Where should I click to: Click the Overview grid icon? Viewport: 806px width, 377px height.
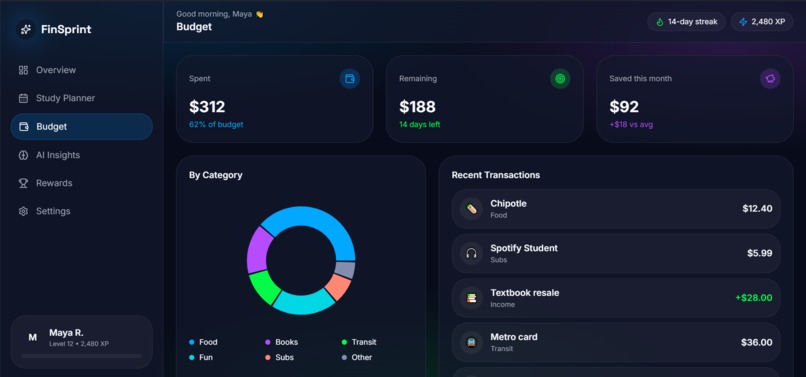click(23, 70)
